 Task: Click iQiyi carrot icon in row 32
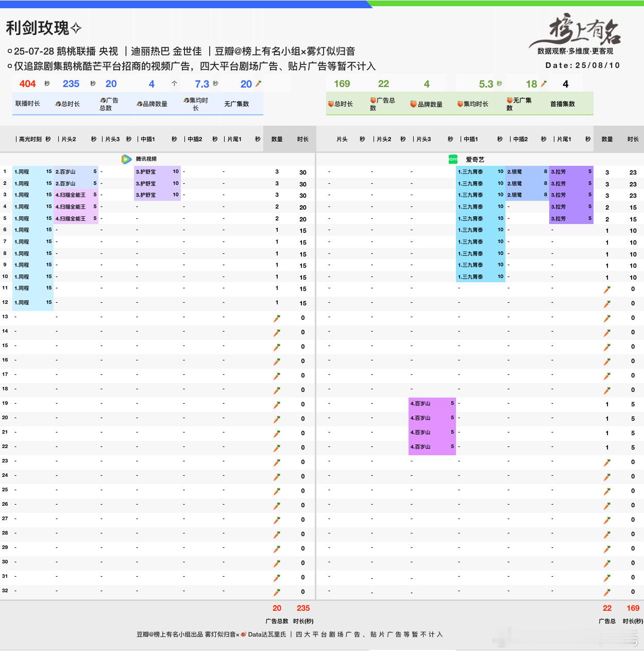coord(607,592)
